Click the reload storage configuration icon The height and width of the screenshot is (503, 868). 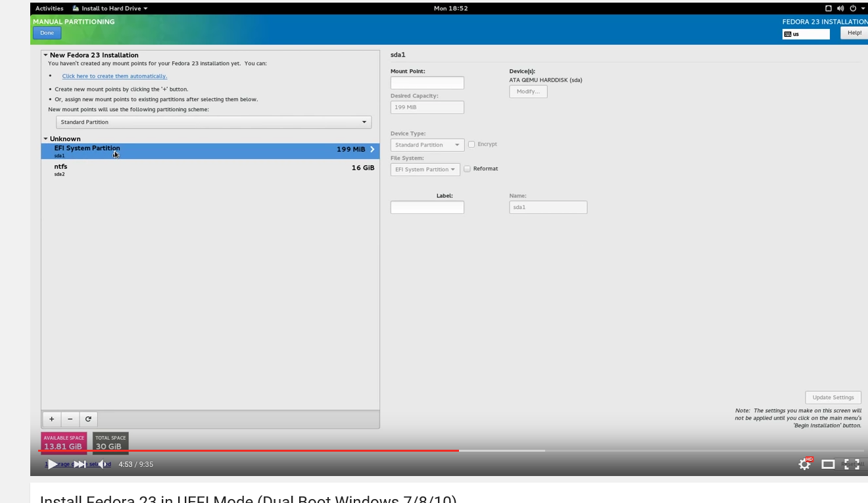click(88, 419)
